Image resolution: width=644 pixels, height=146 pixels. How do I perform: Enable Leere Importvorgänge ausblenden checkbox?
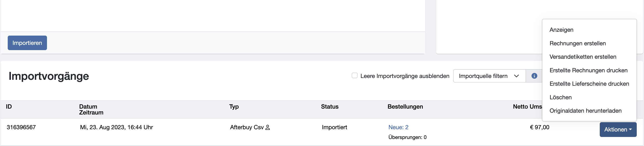point(354,75)
